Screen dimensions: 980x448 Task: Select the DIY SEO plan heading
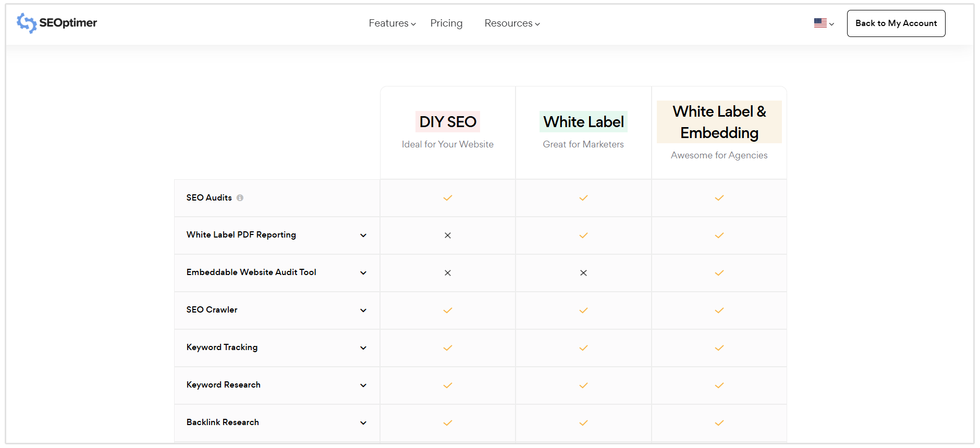point(448,122)
